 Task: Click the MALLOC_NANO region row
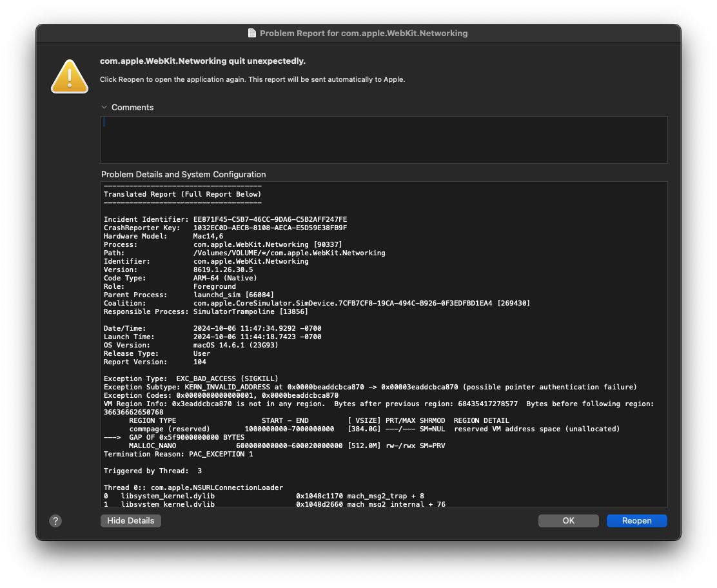tap(287, 446)
